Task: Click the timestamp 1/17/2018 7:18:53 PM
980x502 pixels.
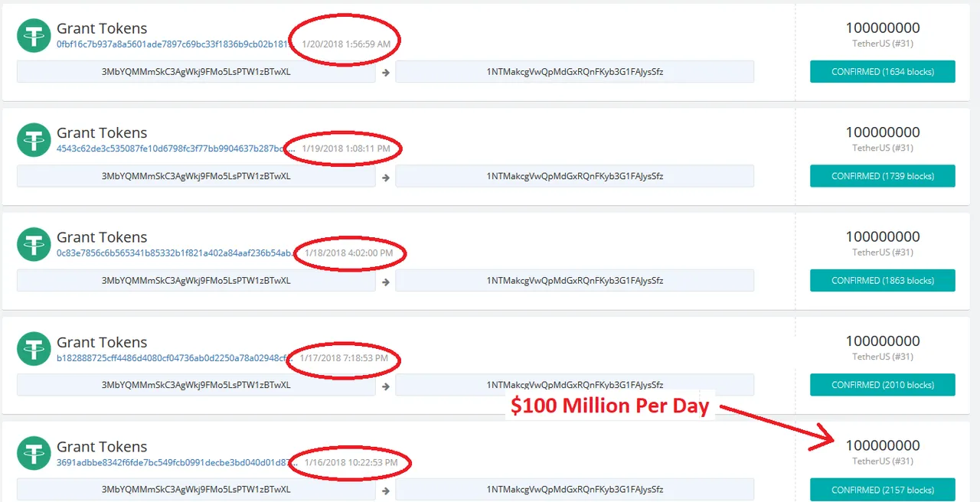Action: click(x=345, y=357)
